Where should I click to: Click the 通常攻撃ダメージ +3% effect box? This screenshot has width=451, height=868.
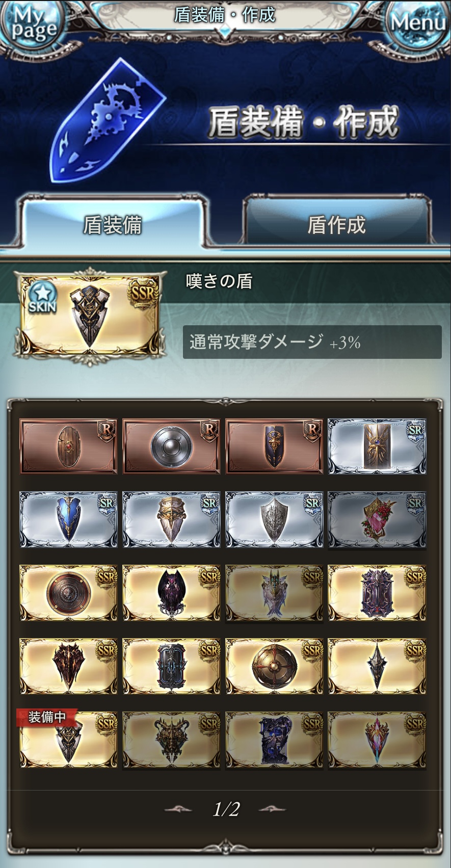pos(312,342)
